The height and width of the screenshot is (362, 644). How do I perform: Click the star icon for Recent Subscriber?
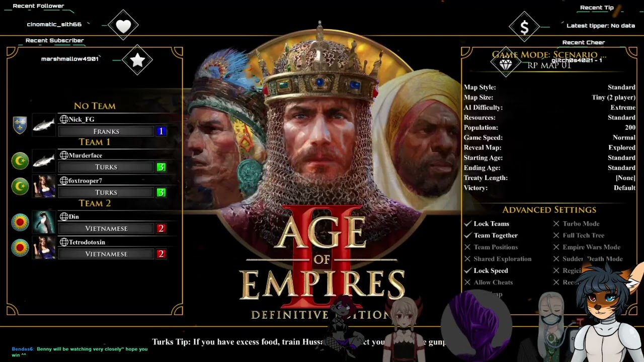[x=137, y=60]
